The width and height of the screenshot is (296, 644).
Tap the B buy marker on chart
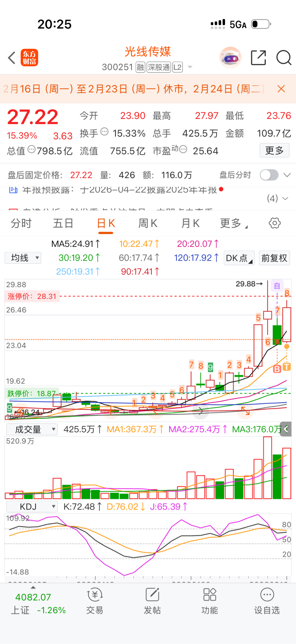tap(277, 369)
